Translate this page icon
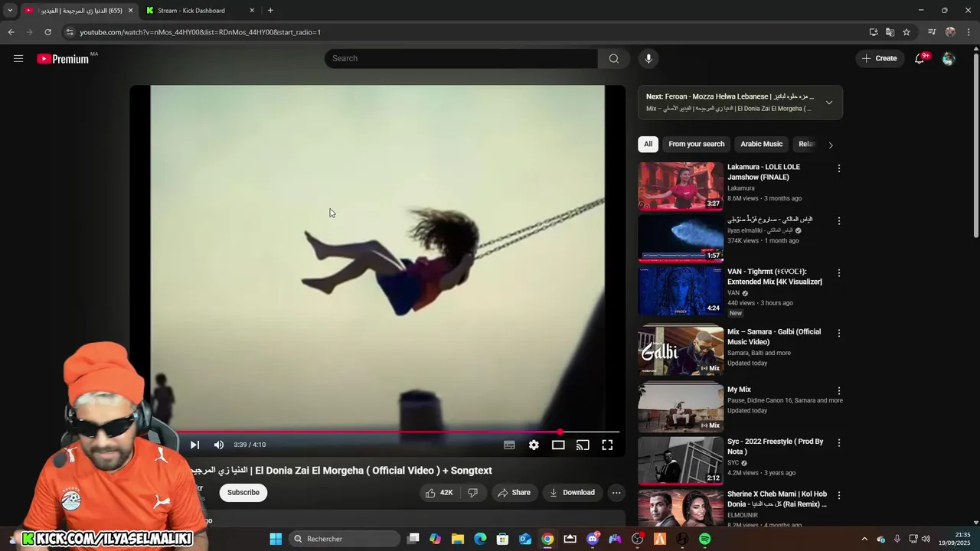 coord(890,32)
